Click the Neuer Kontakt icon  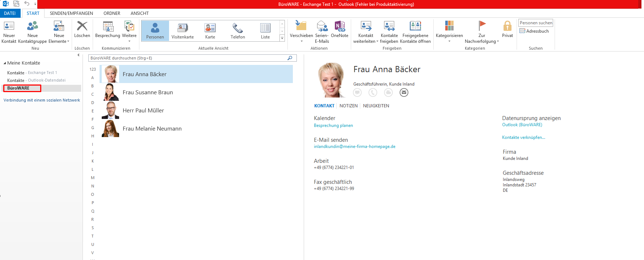coord(9,26)
